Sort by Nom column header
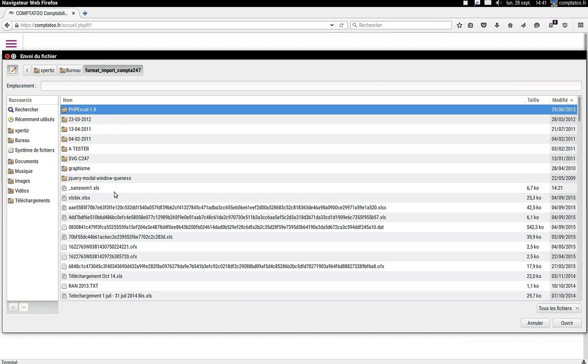This screenshot has width=588, height=364. coord(293,100)
